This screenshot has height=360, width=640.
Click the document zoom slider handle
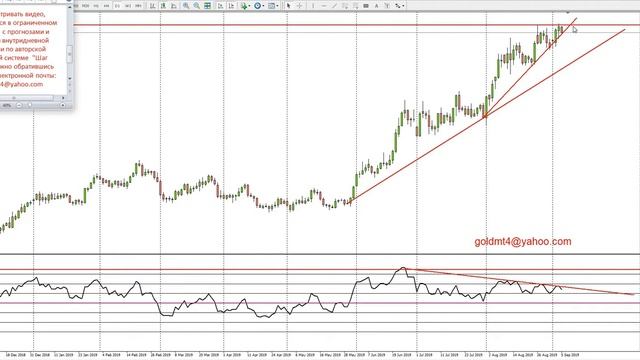coord(29,105)
